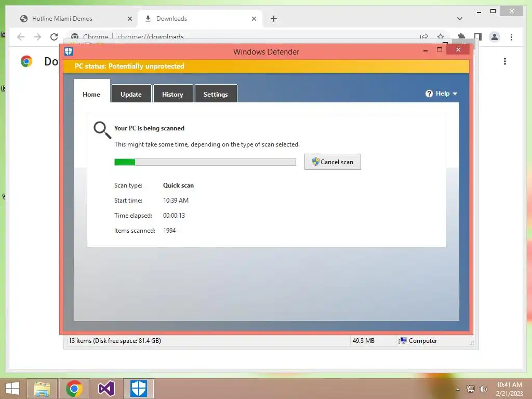Click the Windows Defender shield title icon
Screen dimensions: 532x399
(69, 51)
